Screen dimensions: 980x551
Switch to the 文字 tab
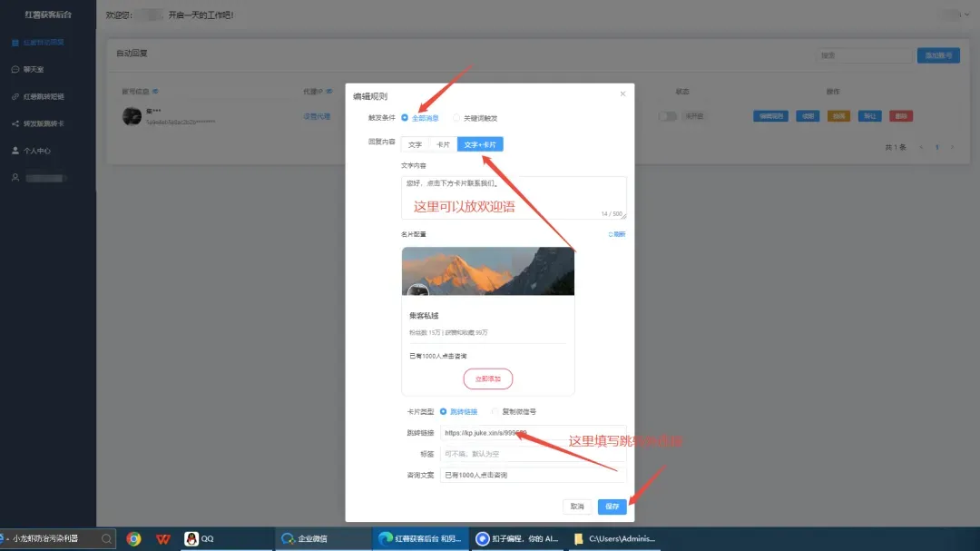coord(415,143)
